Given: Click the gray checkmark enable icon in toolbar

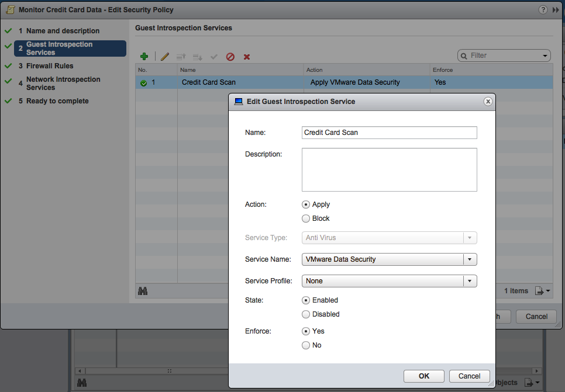Looking at the screenshot, I should (214, 57).
